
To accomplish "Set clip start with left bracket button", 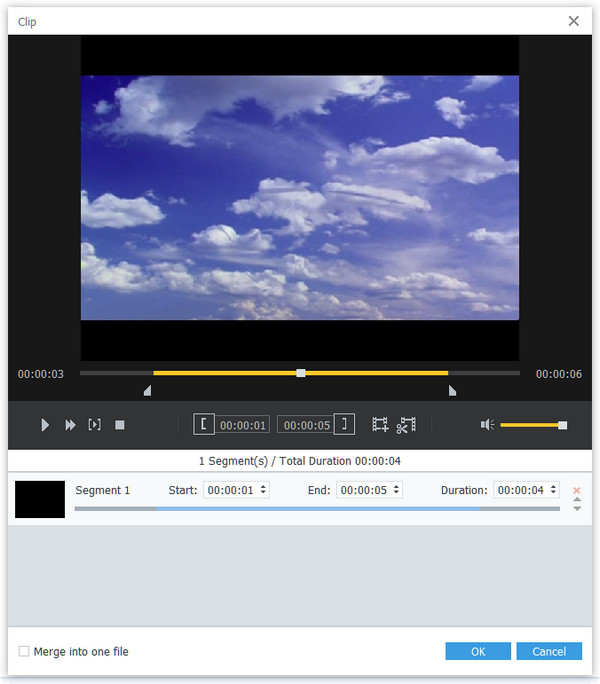I will click(x=204, y=424).
